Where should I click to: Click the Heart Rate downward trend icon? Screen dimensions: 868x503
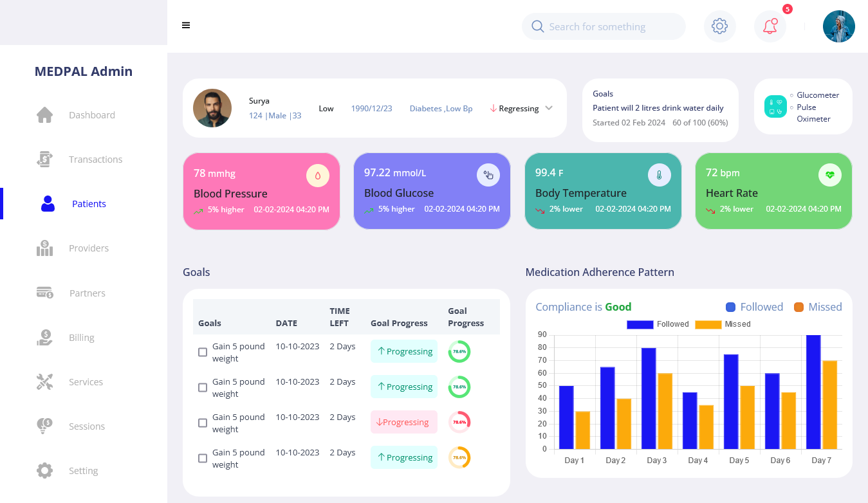pyautogui.click(x=711, y=210)
